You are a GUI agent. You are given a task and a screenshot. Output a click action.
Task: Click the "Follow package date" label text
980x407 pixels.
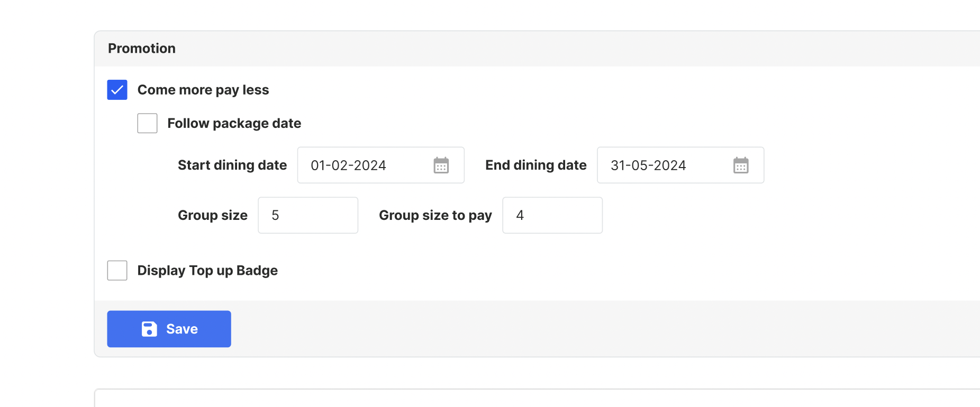point(234,123)
